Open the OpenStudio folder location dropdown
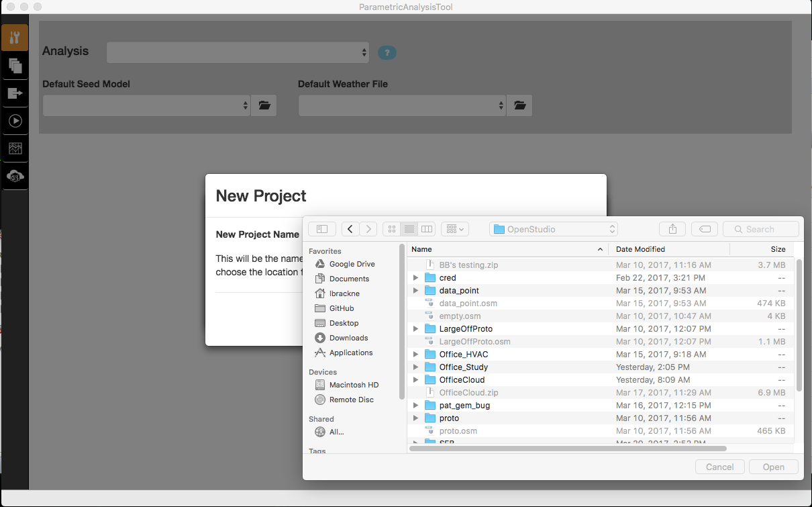Image resolution: width=812 pixels, height=507 pixels. coord(553,228)
